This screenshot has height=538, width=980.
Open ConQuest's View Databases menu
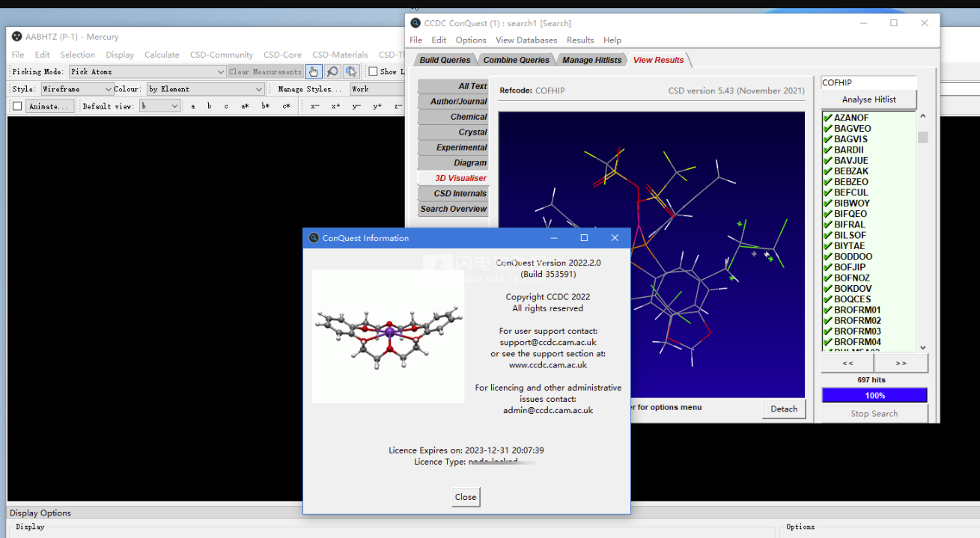tap(526, 40)
